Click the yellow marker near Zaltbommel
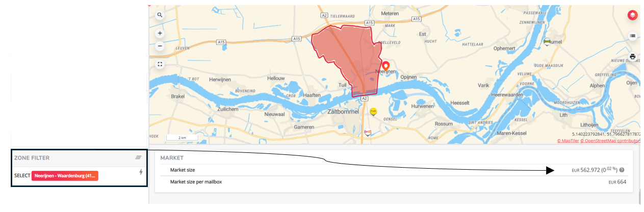 (x=373, y=111)
